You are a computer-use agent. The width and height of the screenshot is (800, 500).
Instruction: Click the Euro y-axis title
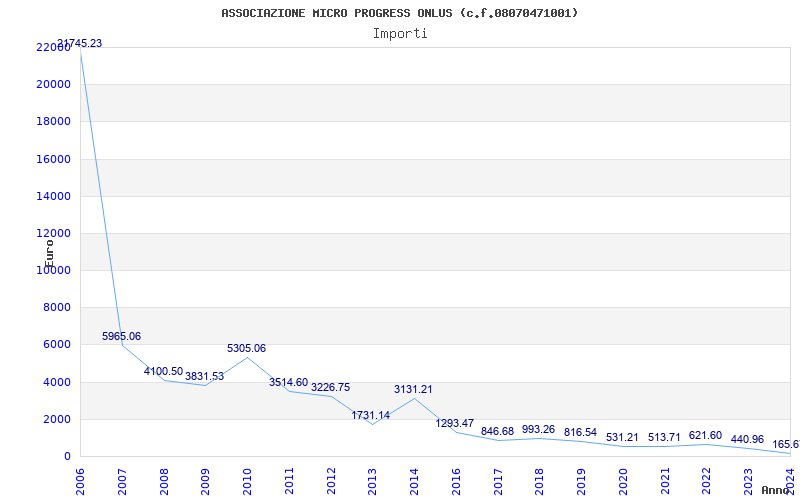coord(48,254)
